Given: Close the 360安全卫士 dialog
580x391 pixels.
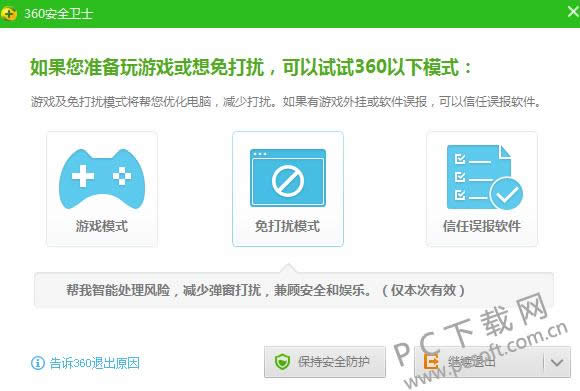Looking at the screenshot, I should [573, 11].
